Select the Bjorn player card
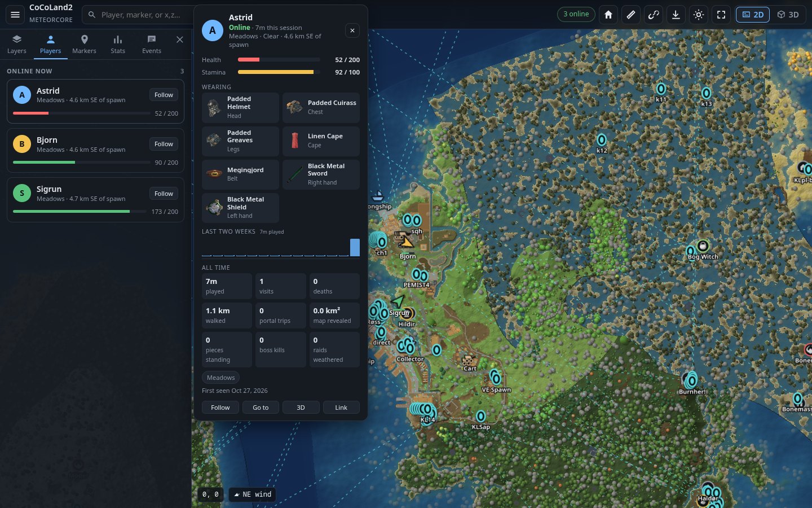Viewport: 812px width, 508px height. click(95, 150)
